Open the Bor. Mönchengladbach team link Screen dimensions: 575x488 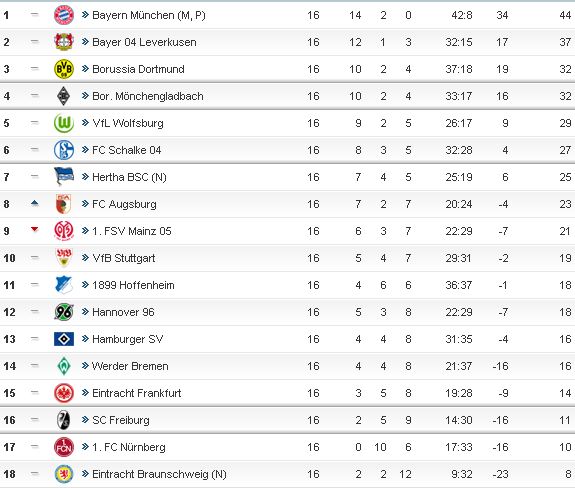point(148,96)
